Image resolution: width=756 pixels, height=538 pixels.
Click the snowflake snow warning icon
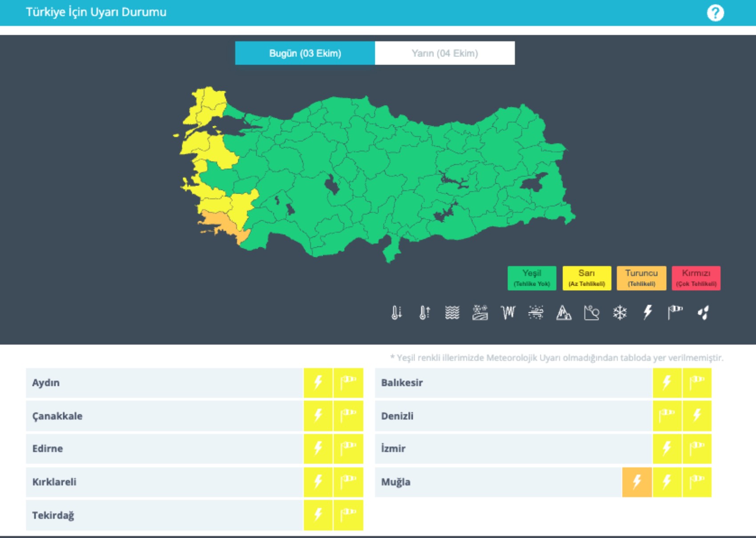619,313
